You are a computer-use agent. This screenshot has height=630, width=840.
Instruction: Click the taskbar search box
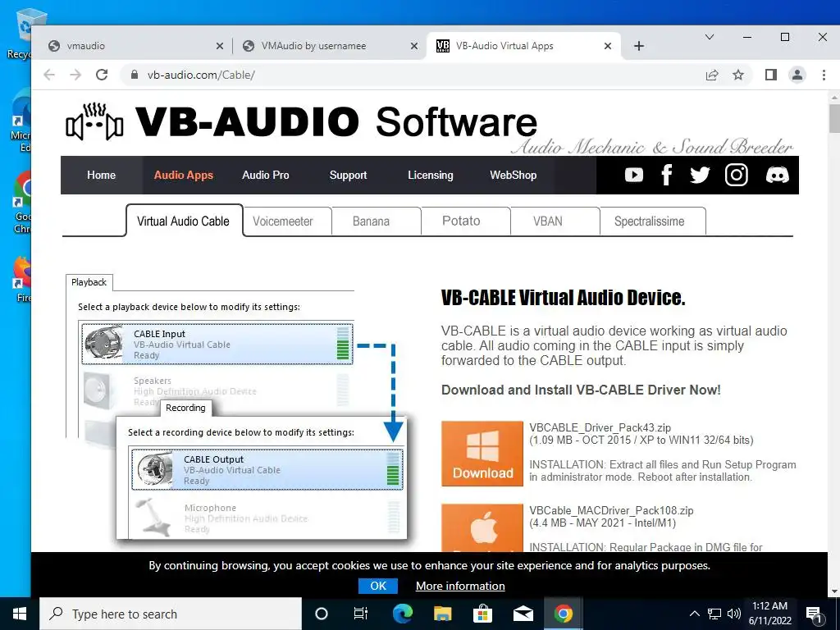click(x=171, y=614)
